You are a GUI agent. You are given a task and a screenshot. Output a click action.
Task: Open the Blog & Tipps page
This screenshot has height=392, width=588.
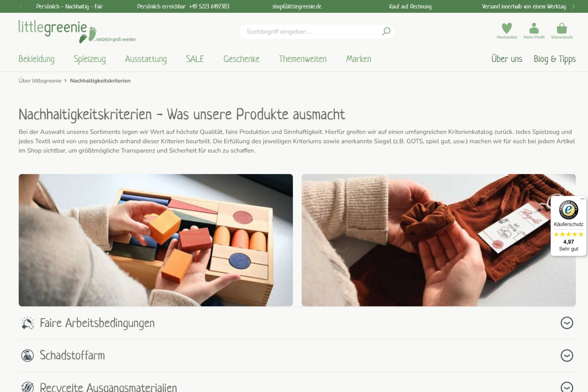[555, 59]
